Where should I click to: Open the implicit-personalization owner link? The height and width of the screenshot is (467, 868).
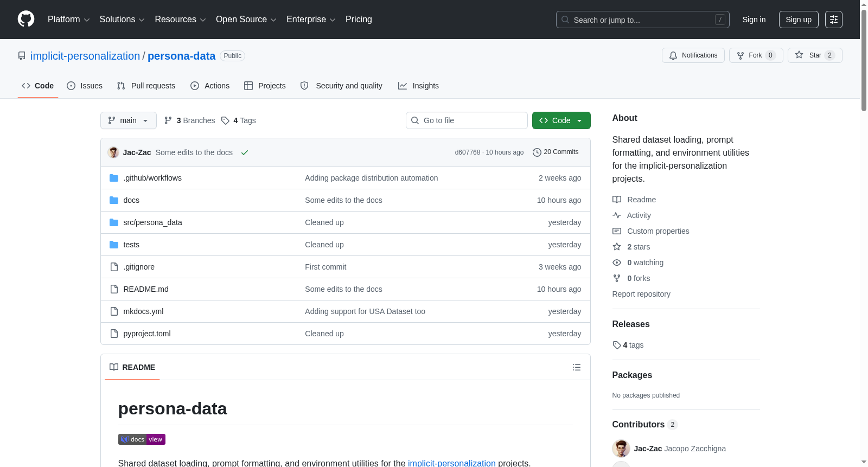tap(85, 56)
